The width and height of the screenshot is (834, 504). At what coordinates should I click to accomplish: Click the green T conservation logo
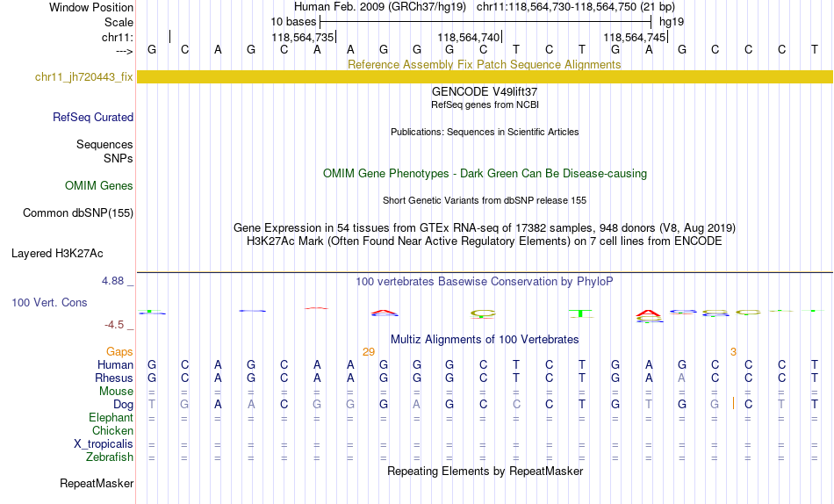(x=581, y=313)
